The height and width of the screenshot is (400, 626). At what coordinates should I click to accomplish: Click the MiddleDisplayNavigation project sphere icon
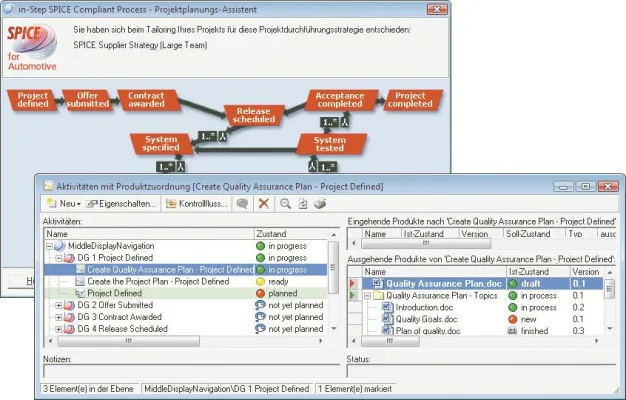pyautogui.click(x=60, y=246)
